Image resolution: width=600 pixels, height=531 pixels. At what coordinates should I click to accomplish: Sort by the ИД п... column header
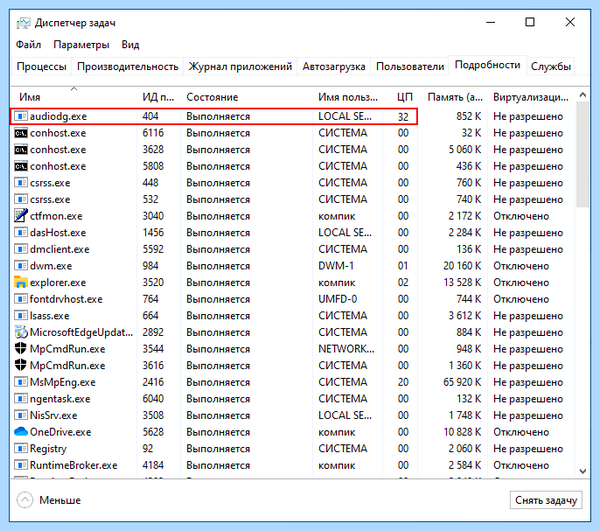click(x=158, y=97)
